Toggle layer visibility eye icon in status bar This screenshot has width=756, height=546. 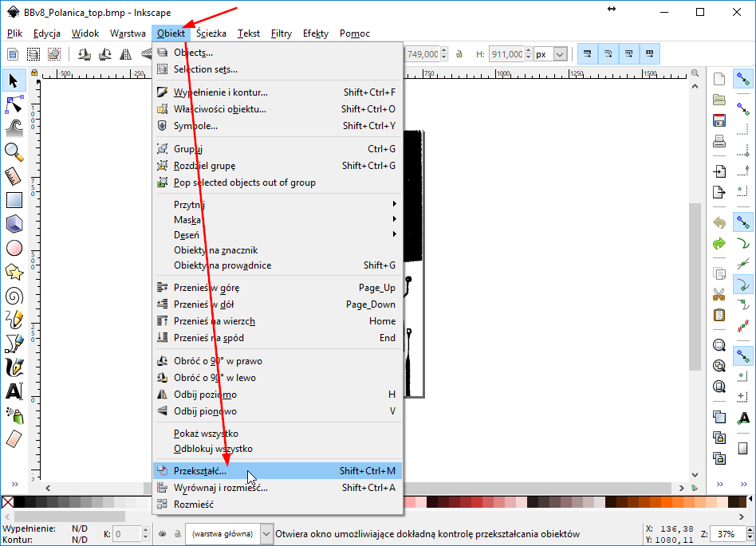click(x=163, y=533)
